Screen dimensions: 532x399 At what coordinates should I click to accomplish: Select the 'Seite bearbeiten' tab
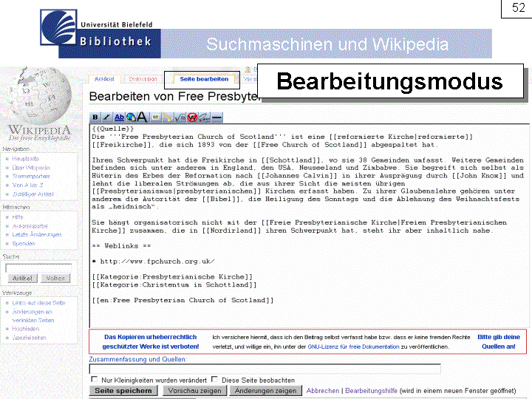(204, 79)
